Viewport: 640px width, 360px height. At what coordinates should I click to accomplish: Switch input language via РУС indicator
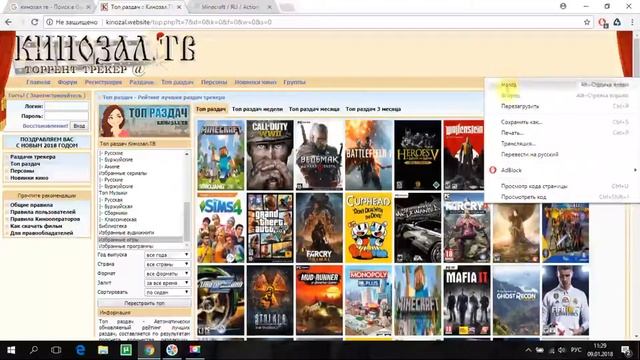(576, 350)
